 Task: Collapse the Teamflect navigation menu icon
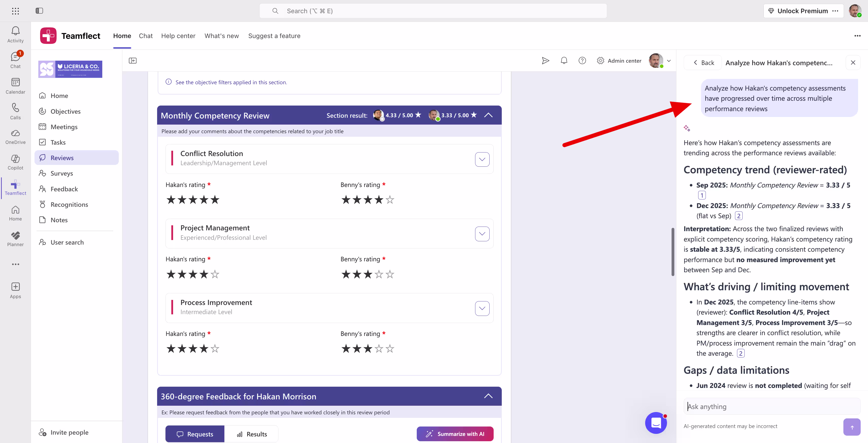click(133, 61)
